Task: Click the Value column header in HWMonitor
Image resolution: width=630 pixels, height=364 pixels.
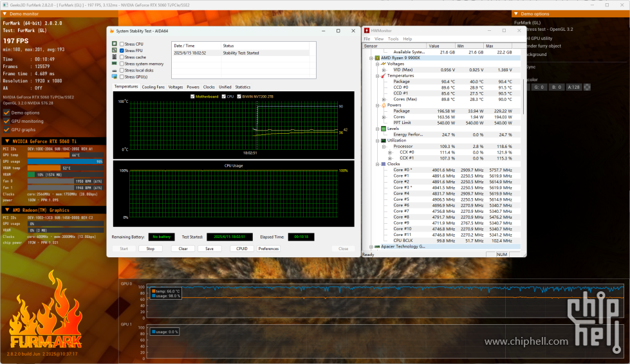Action: tap(441, 46)
